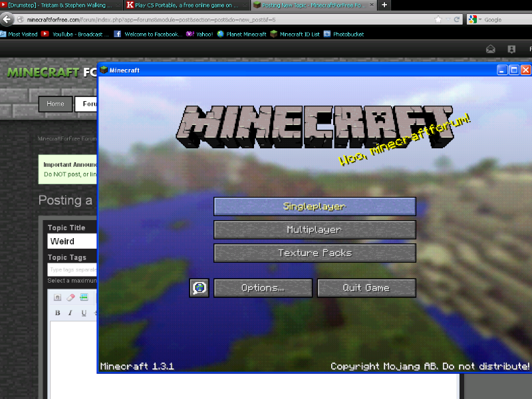Open Texture Packs in Minecraft

(x=315, y=253)
